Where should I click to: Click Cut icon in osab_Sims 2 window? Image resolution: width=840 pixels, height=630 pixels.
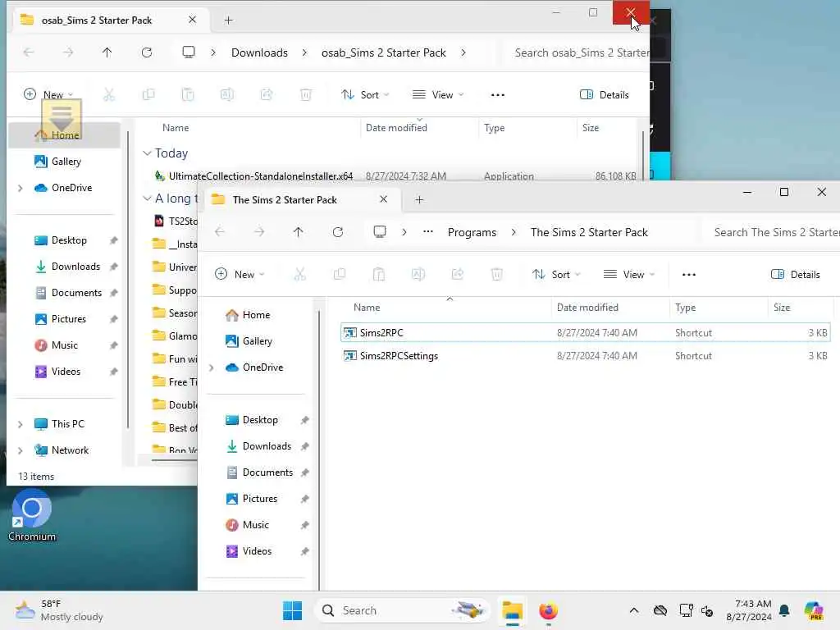pyautogui.click(x=109, y=95)
